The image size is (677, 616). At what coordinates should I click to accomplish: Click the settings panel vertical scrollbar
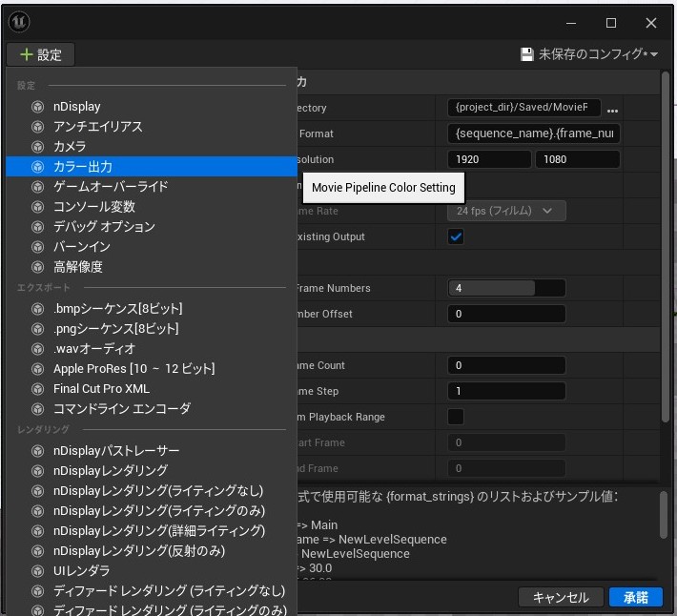tap(666, 247)
